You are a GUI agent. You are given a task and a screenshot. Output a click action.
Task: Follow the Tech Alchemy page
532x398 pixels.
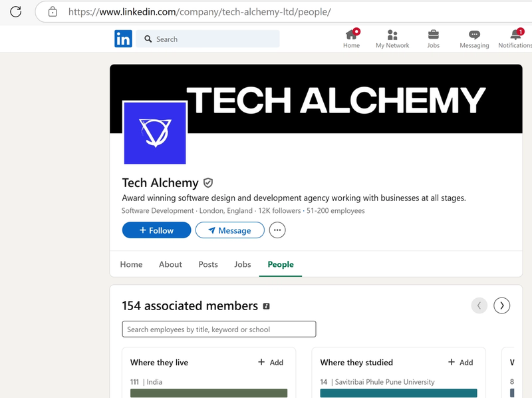tap(156, 230)
